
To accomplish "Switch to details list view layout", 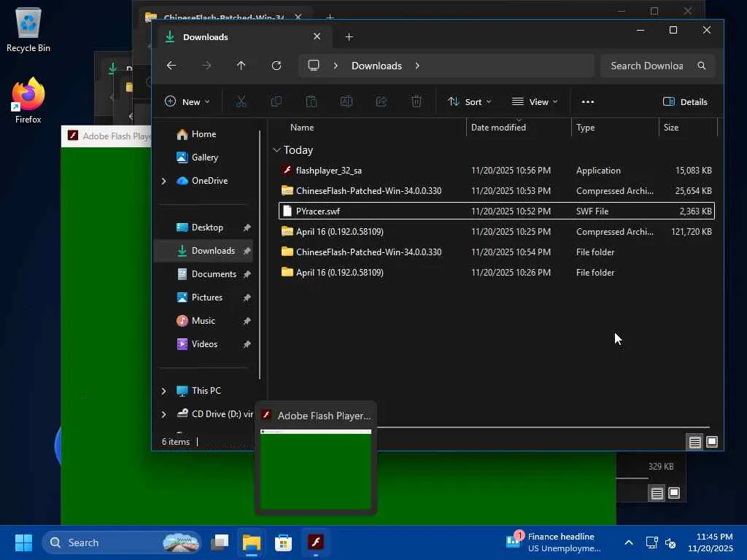I will tap(695, 443).
